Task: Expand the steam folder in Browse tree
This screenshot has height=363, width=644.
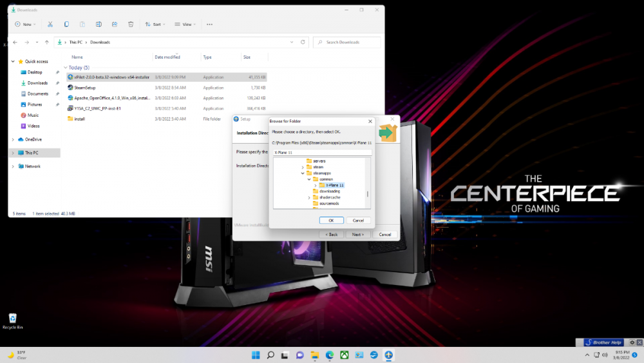Action: pos(303,168)
